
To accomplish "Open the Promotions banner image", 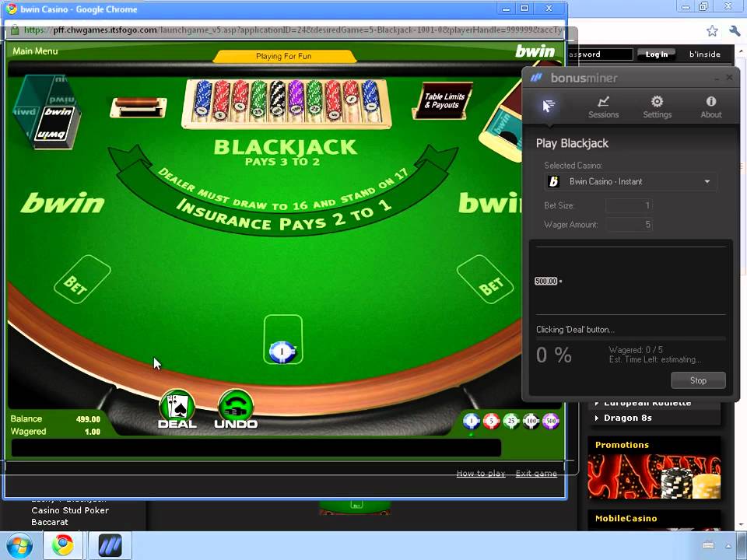I will pos(654,476).
